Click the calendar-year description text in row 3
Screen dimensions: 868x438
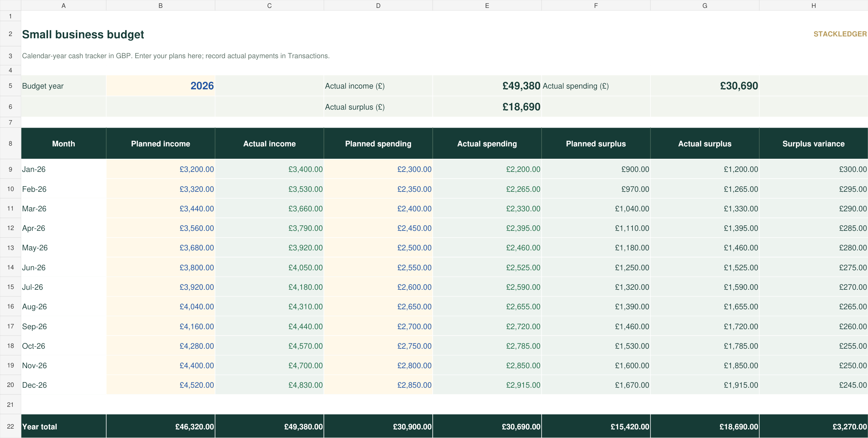coord(176,56)
